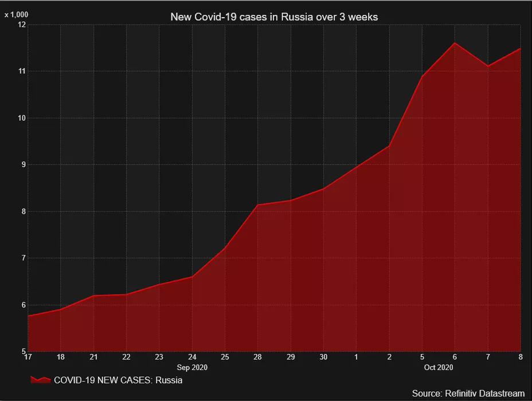532x401 pixels.
Task: Select the Oct 2020 month label
Action: (439, 367)
